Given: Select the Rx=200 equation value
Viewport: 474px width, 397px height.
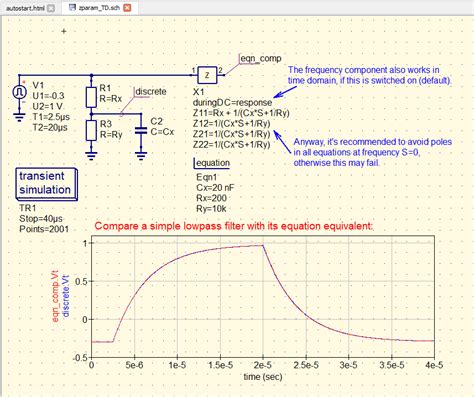Looking at the screenshot, I should [x=211, y=198].
